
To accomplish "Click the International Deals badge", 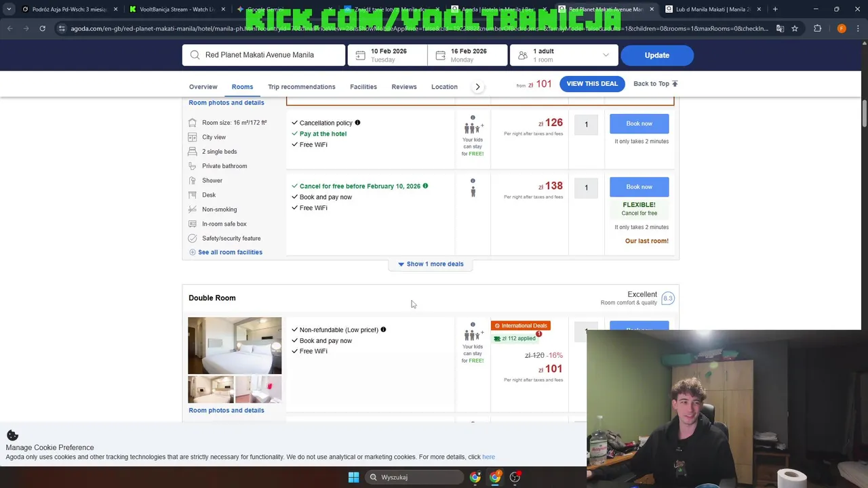I will coord(521,325).
